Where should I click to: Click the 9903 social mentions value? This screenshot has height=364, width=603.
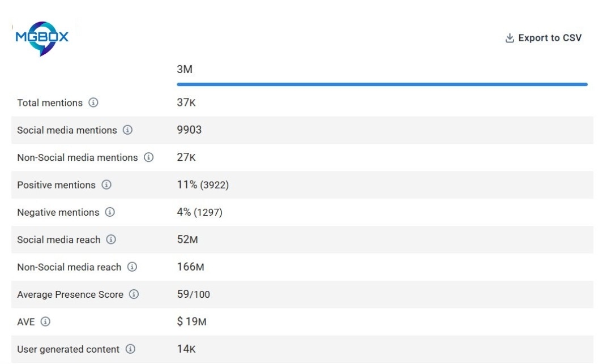189,130
